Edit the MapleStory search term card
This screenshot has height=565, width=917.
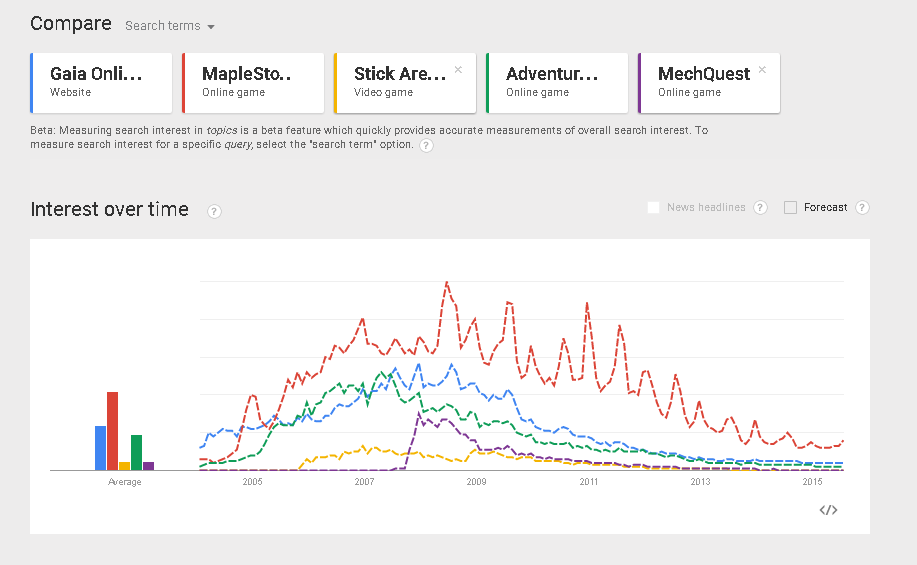pyautogui.click(x=253, y=82)
